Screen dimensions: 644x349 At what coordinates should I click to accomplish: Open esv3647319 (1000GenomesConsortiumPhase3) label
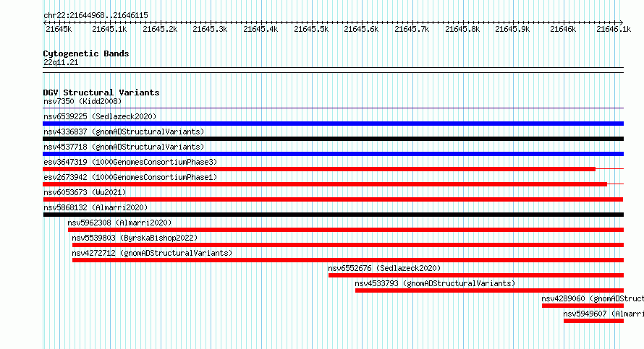(130, 162)
